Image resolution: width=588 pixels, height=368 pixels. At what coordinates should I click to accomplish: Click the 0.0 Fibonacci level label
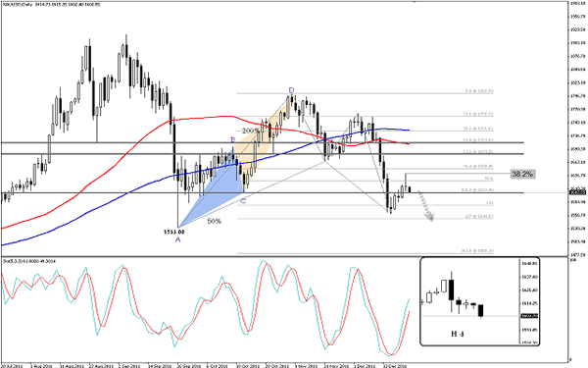(479, 91)
